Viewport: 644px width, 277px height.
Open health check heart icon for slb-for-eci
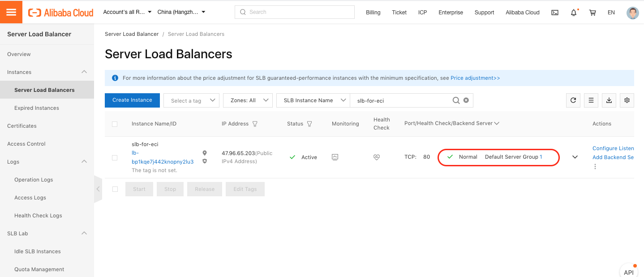click(x=377, y=157)
